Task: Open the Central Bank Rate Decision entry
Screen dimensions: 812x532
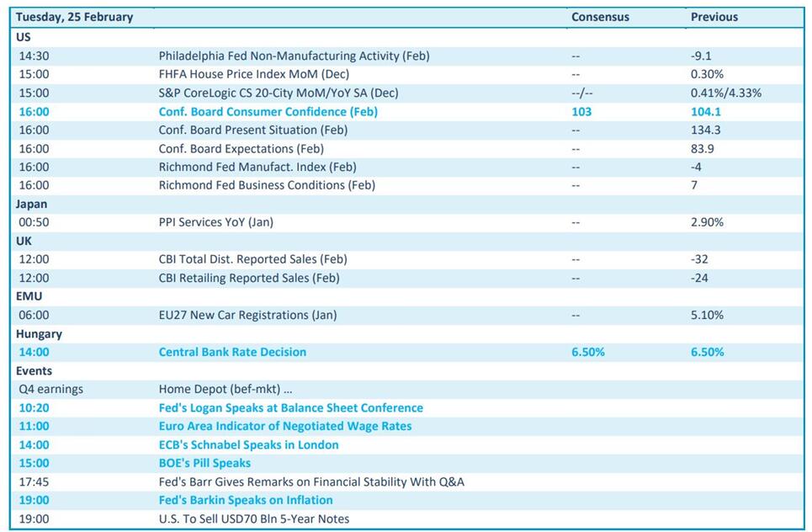Action: click(232, 352)
